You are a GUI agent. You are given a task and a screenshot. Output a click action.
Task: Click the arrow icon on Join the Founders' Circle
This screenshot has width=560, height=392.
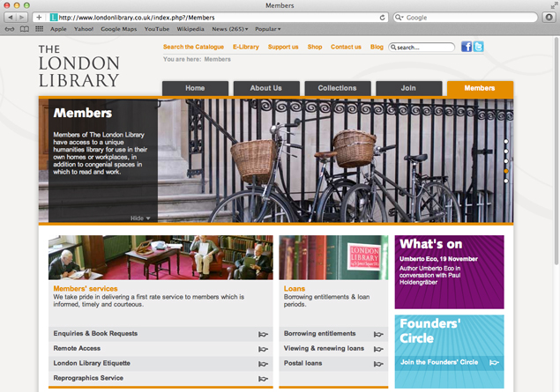click(494, 362)
